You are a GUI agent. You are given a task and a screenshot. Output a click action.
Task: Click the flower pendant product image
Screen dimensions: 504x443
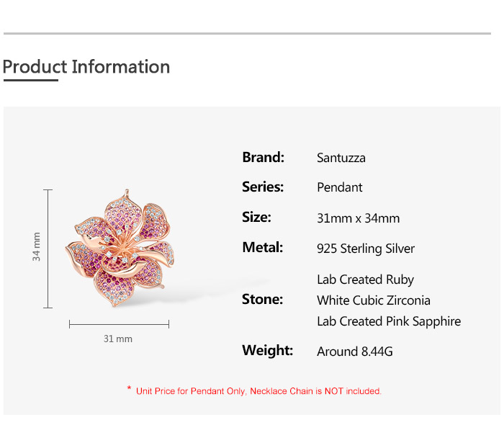click(120, 246)
